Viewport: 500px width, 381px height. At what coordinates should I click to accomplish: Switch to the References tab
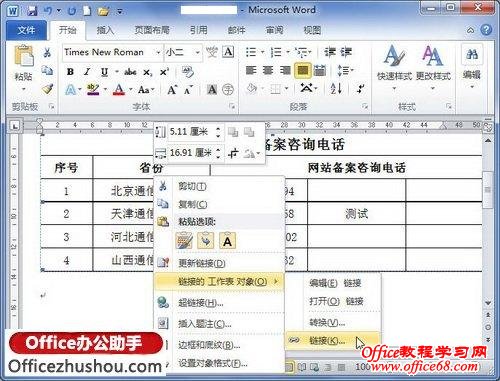[199, 30]
